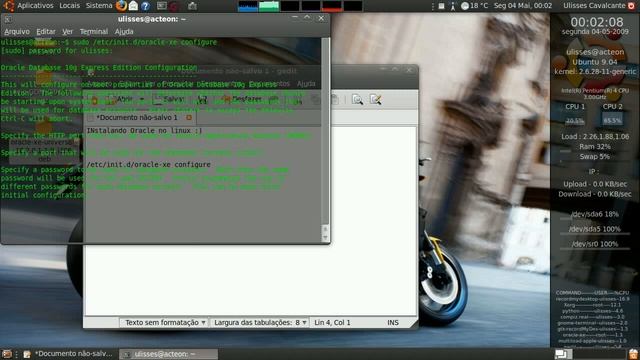Click the trash icon in bottom panel
640x360 pixels.
tap(633, 354)
